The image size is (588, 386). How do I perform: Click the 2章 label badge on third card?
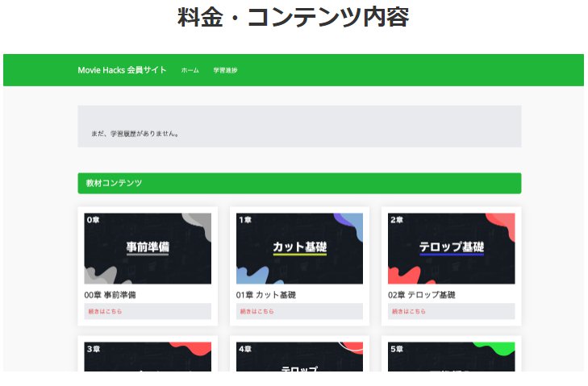397,220
